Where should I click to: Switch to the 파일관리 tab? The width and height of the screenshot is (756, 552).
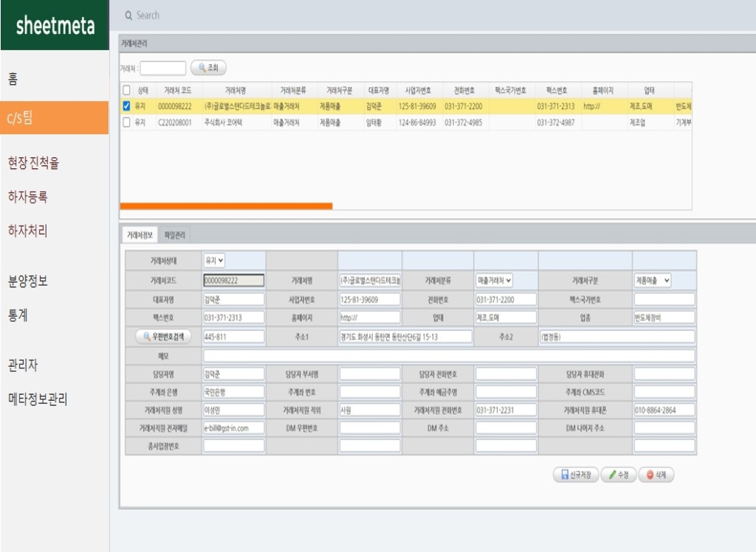[175, 235]
